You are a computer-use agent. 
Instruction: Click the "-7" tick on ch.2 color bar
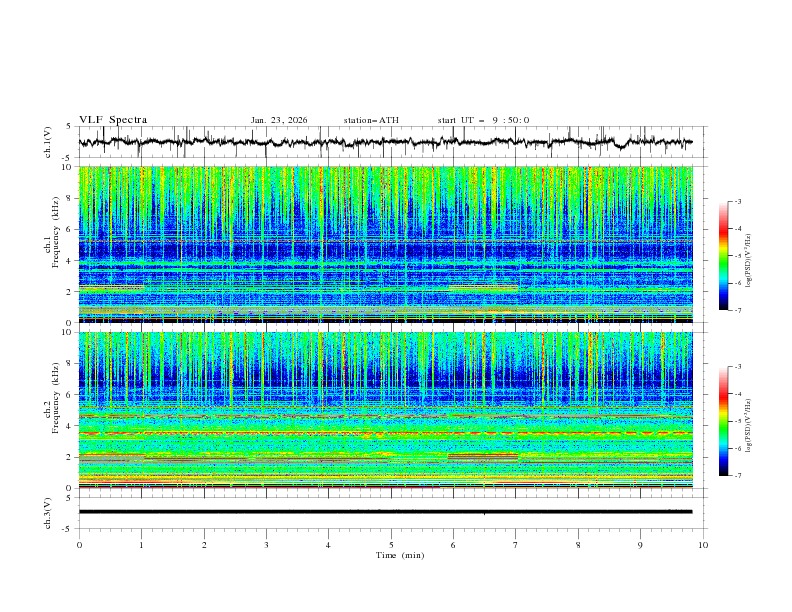(x=737, y=476)
